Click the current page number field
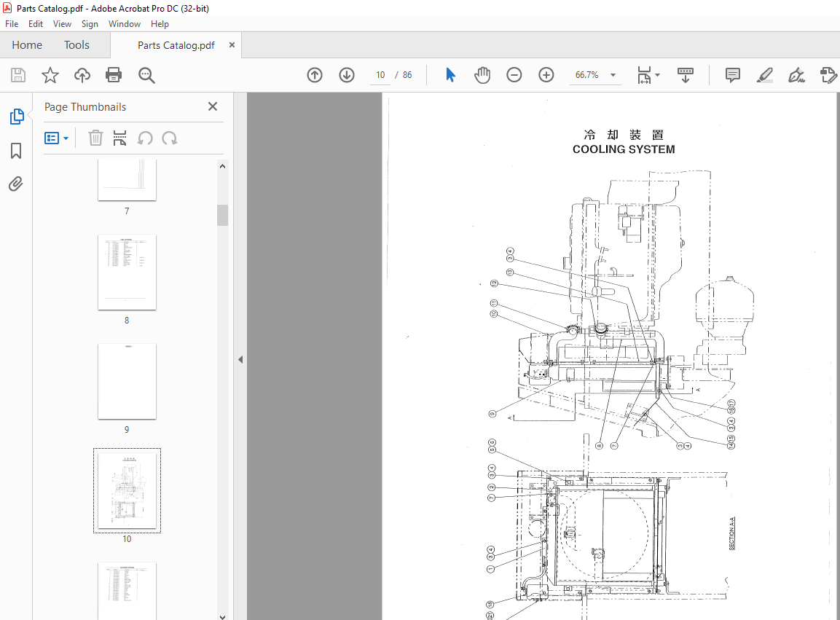Screen dimensions: 840x620 380,75
